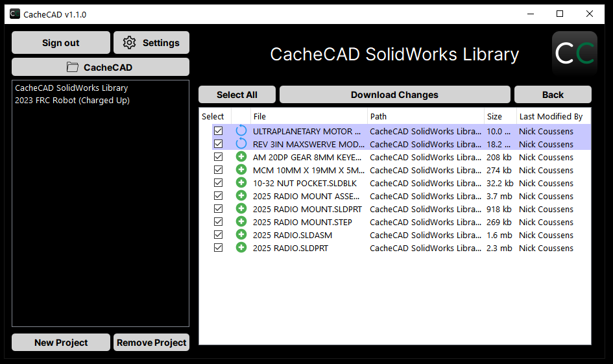The width and height of the screenshot is (613, 364).
Task: Click the 1.6 mb size cell
Action: click(x=499, y=235)
